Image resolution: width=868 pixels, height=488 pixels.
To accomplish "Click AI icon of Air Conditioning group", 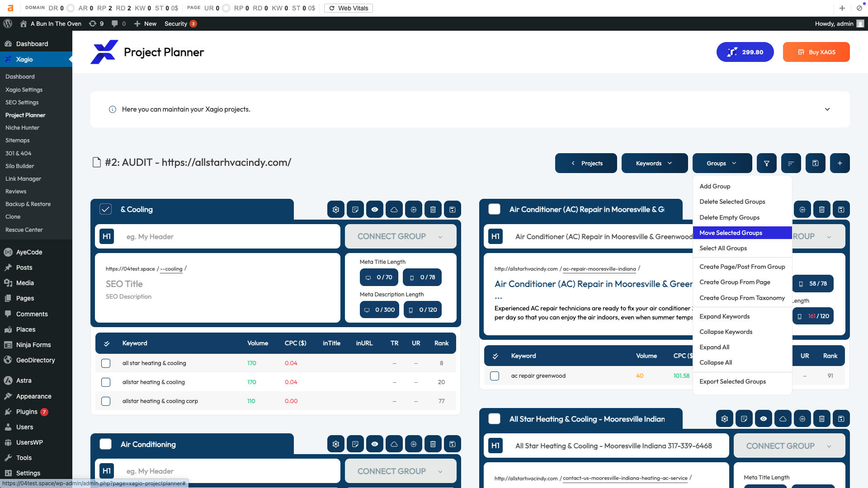I will (413, 444).
